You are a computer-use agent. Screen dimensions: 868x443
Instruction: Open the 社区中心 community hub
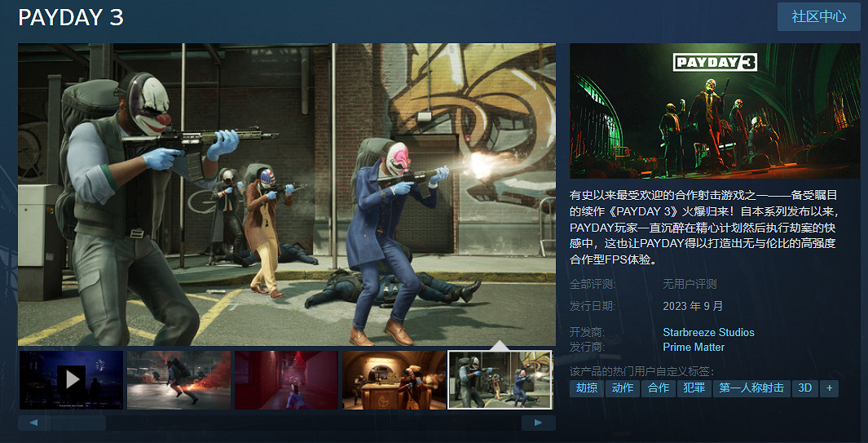[818, 16]
